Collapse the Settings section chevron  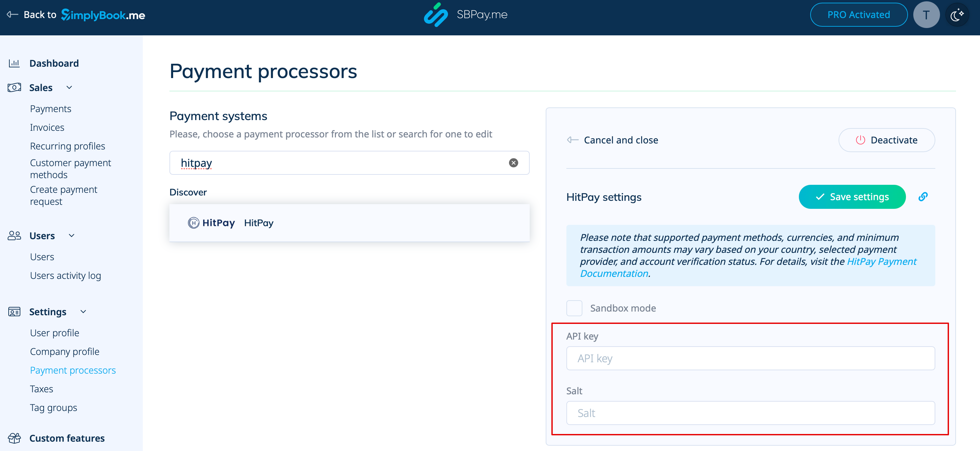[x=83, y=312]
